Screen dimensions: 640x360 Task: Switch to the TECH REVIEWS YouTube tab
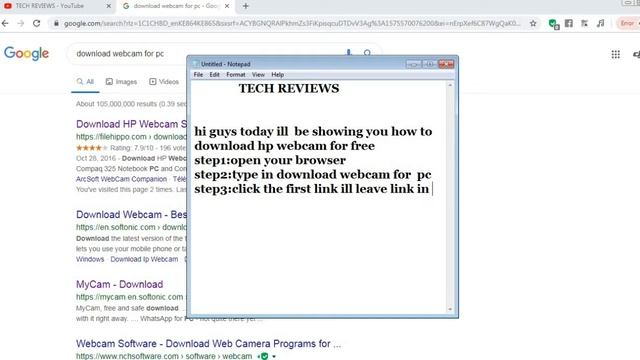tap(50, 6)
